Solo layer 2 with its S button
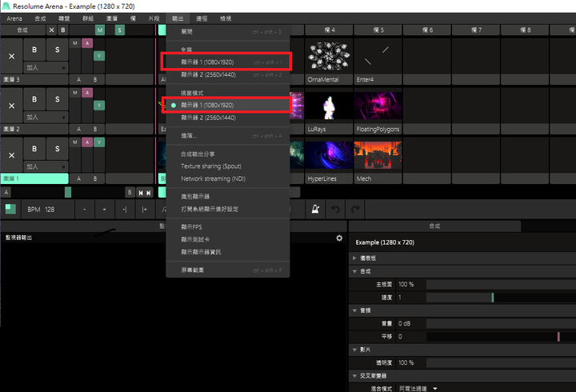Viewport: 576px width, 392px height. [x=58, y=99]
